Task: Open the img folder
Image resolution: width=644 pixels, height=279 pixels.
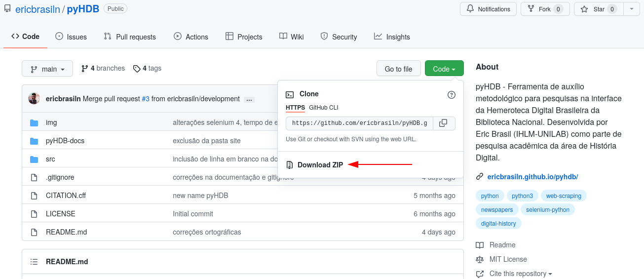Action: 51,122
